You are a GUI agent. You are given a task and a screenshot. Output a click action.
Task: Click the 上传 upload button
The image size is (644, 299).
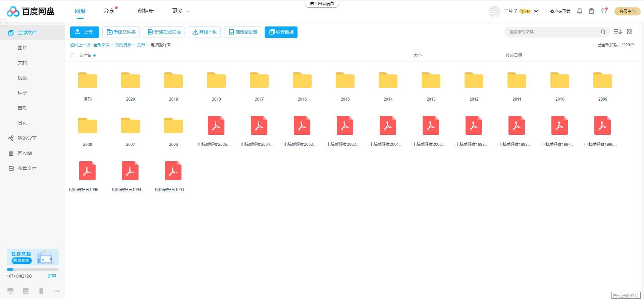(84, 32)
